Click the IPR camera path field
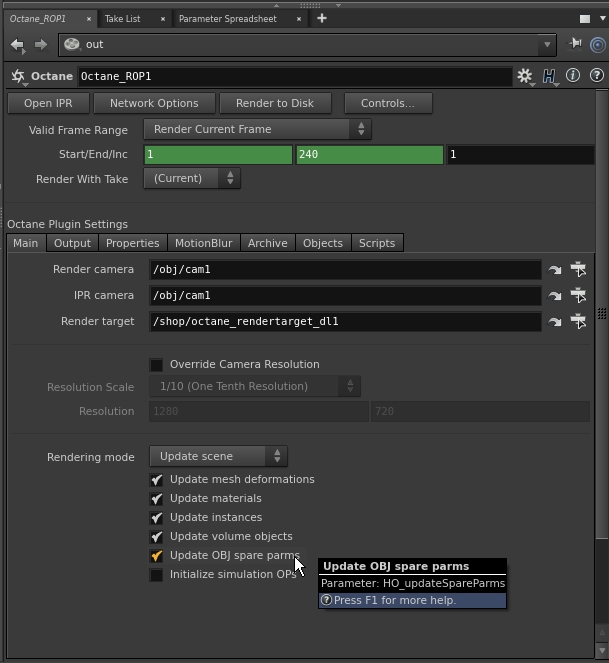The width and height of the screenshot is (609, 663). pyautogui.click(x=346, y=296)
